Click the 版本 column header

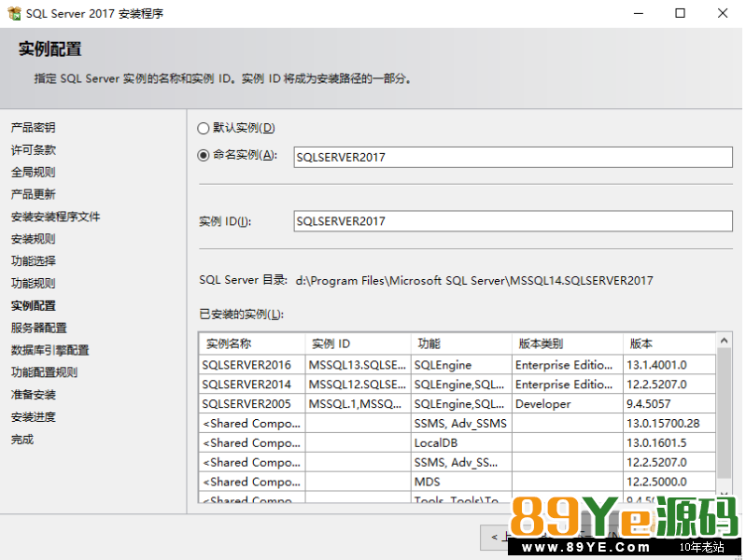(669, 343)
